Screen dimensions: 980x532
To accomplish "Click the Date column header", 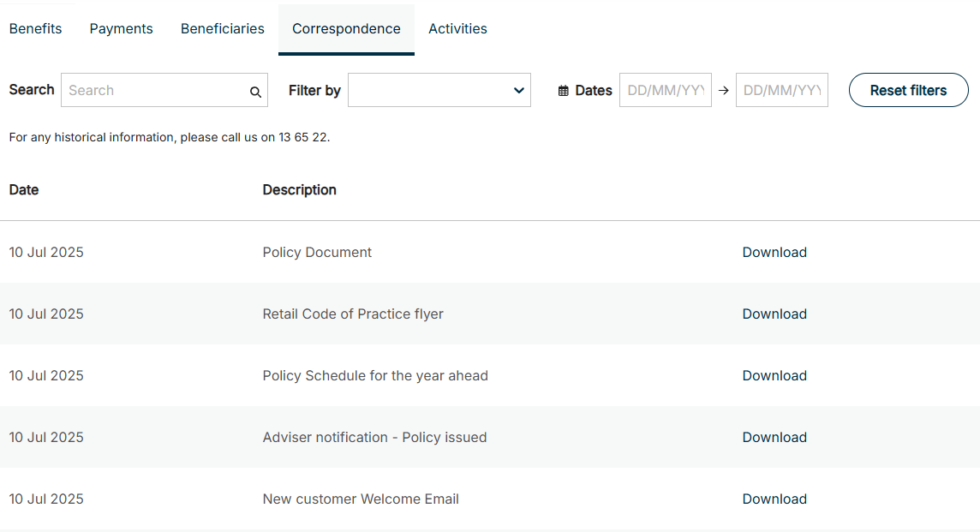I will pyautogui.click(x=24, y=189).
